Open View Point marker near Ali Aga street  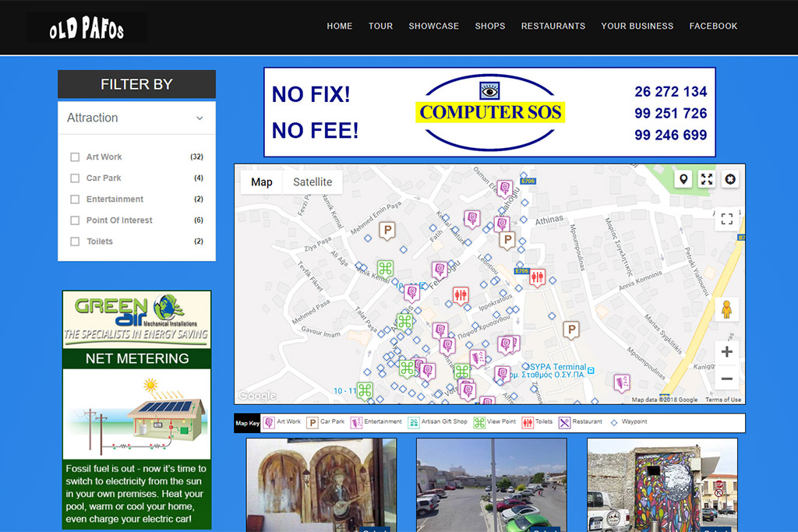[x=385, y=269]
